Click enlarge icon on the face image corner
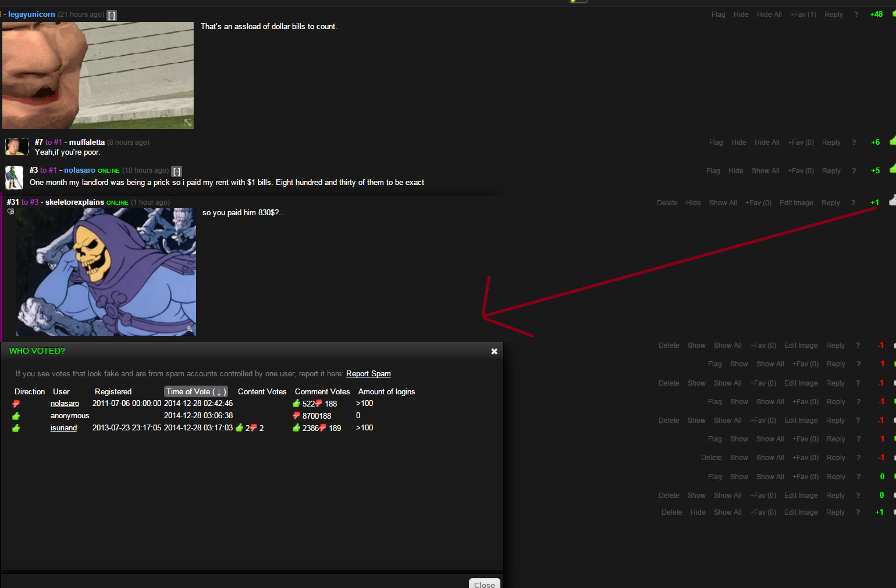896x588 pixels. click(188, 123)
